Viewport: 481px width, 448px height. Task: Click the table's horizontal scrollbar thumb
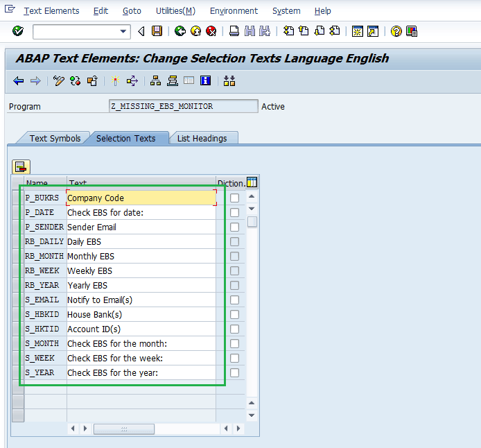[x=124, y=429]
